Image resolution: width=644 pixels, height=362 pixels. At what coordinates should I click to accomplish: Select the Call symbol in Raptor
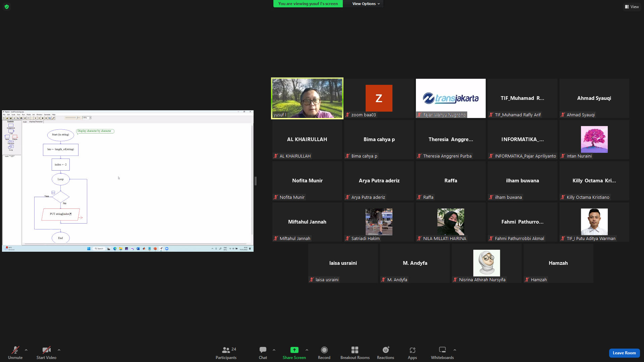point(11,132)
